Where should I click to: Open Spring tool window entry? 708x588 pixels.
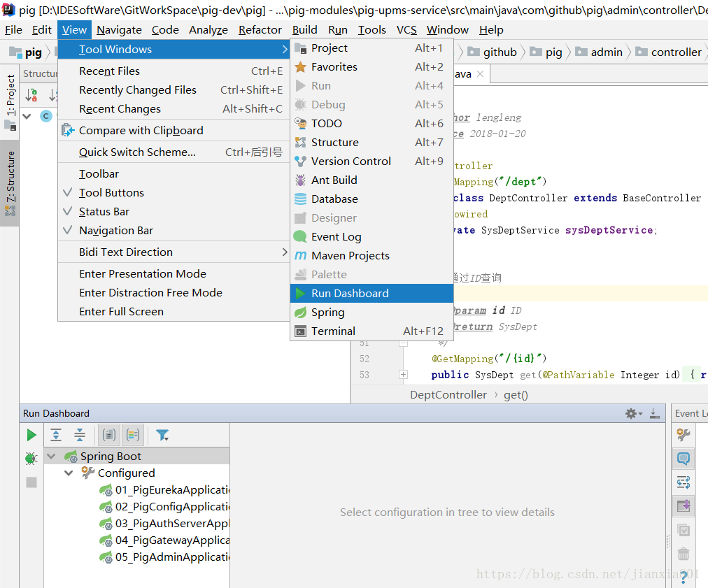click(371, 313)
